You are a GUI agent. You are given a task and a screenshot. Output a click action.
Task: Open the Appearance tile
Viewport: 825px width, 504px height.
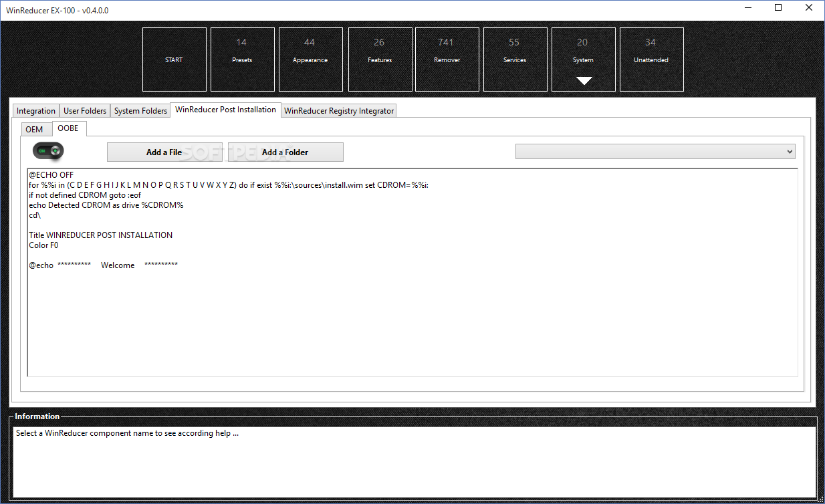click(310, 59)
